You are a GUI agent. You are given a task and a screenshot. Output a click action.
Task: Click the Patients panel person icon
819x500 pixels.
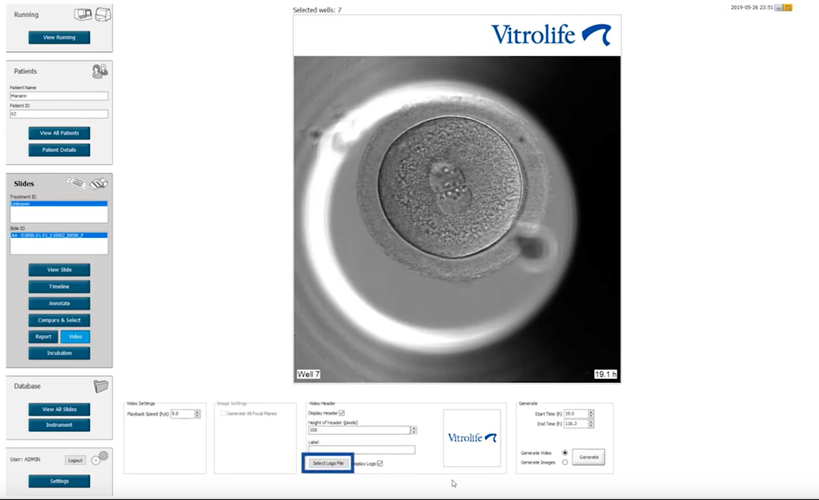tap(99, 71)
